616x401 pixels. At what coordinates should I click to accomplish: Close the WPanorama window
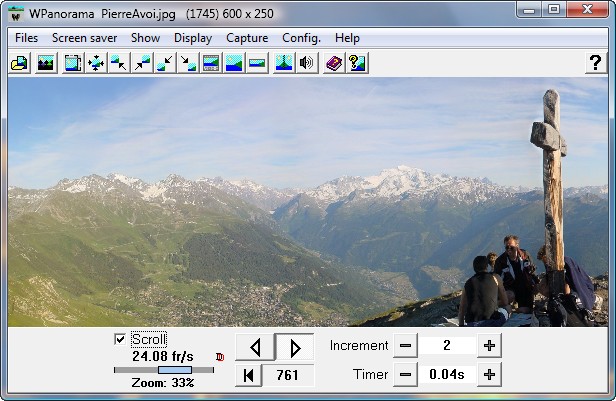(587, 10)
